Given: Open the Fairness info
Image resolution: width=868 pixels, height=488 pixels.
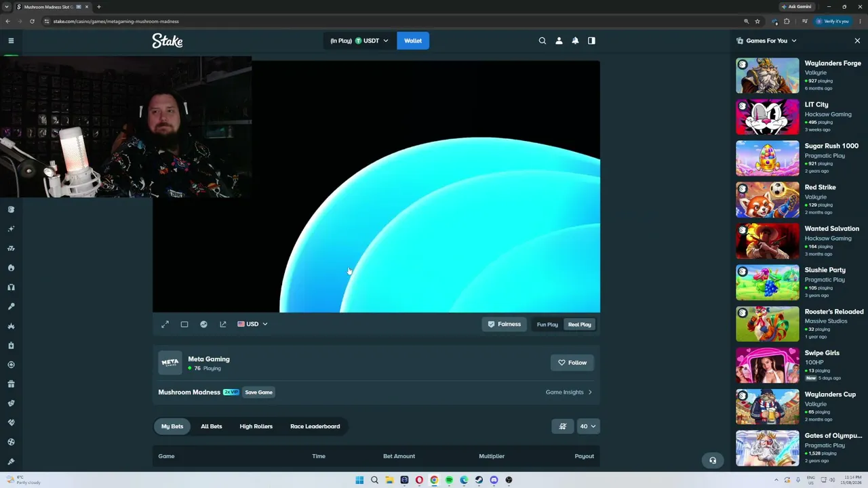Looking at the screenshot, I should point(505,325).
